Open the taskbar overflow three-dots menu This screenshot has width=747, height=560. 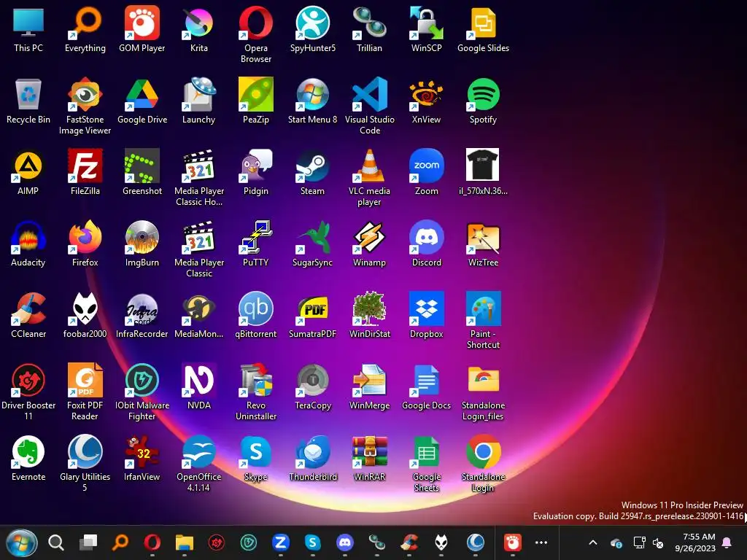(541, 542)
